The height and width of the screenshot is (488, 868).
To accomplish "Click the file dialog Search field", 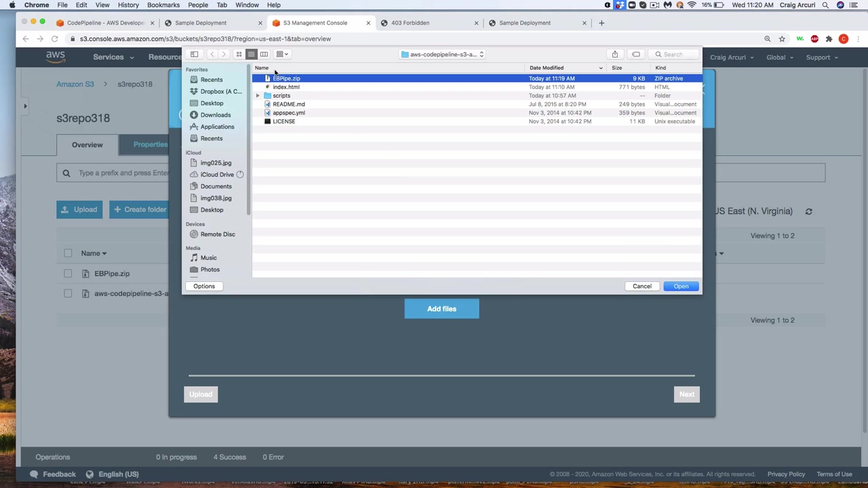I will (x=673, y=54).
